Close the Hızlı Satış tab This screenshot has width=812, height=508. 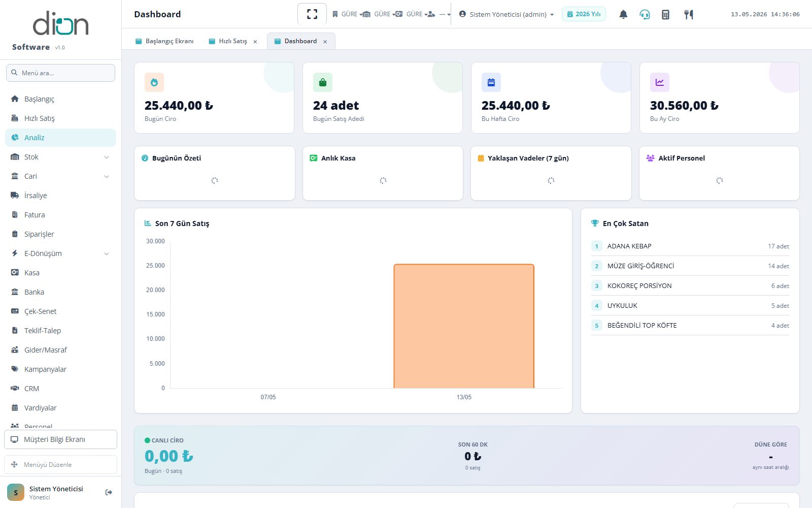point(255,42)
